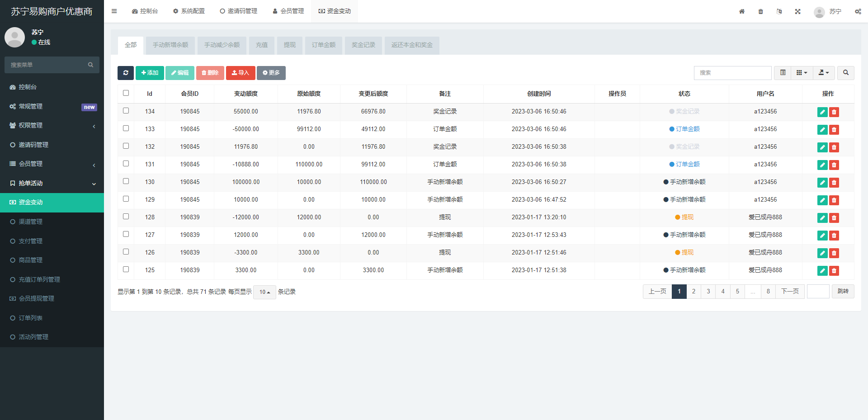Click the home icon in top bar
This screenshot has height=420, width=868.
tap(742, 11)
